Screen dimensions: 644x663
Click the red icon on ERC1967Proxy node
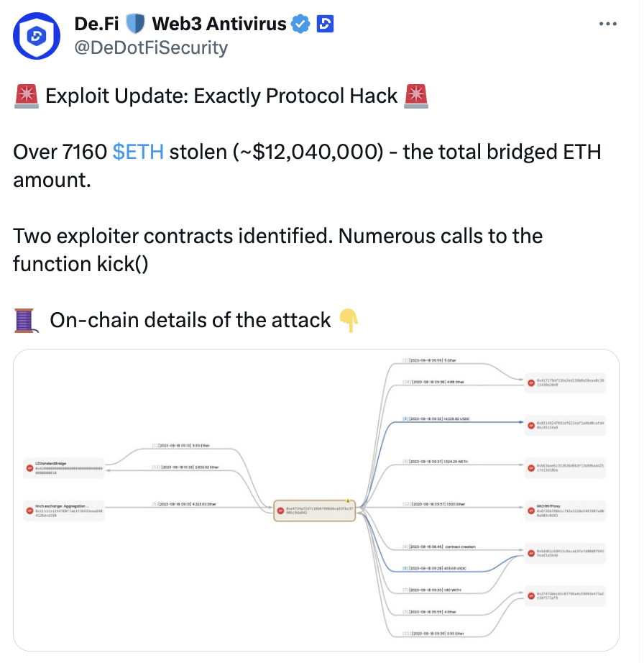pyautogui.click(x=530, y=512)
